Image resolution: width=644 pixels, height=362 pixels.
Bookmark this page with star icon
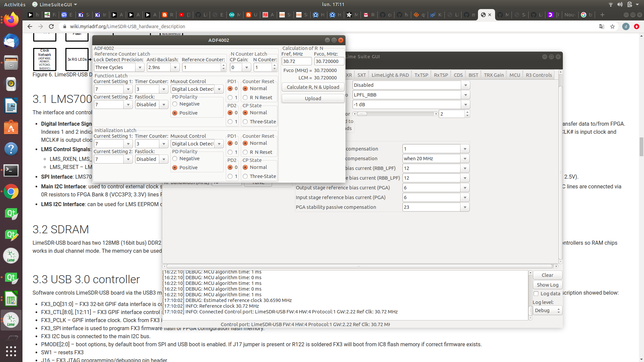[x=612, y=26]
